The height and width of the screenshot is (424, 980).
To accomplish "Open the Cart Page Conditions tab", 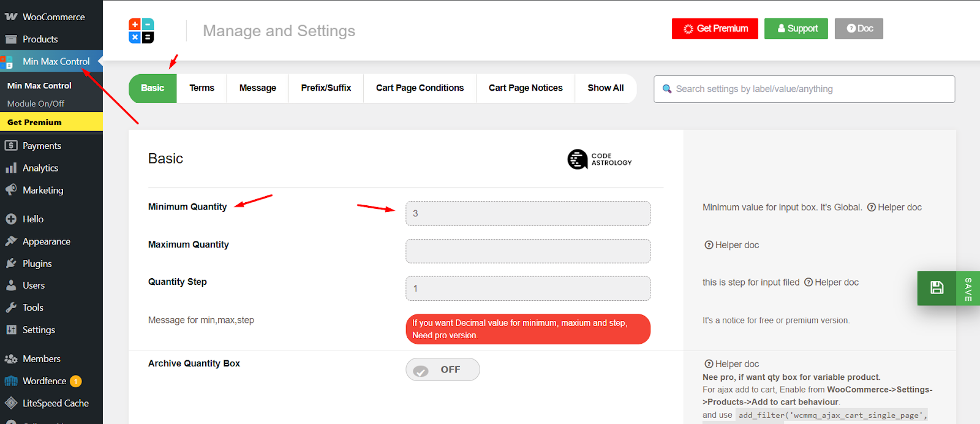I will tap(420, 88).
